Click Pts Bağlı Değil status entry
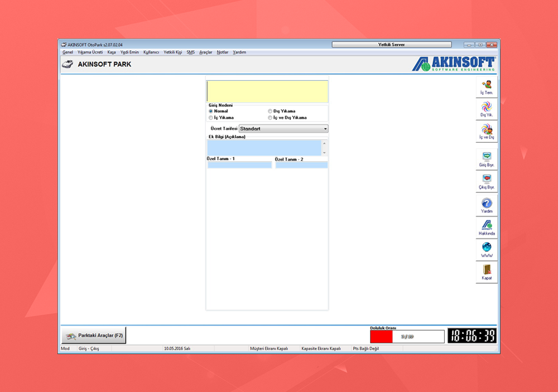The image size is (558, 392). [366, 349]
